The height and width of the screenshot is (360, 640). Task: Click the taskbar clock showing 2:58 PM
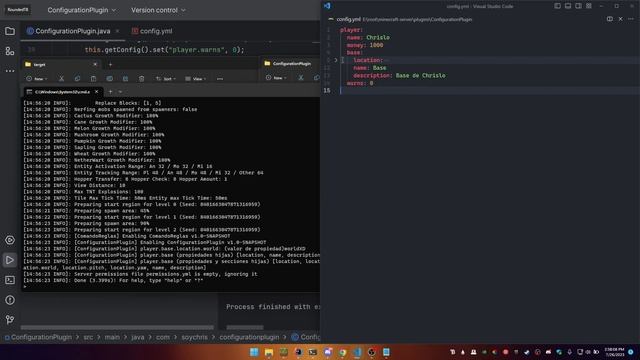pos(614,352)
